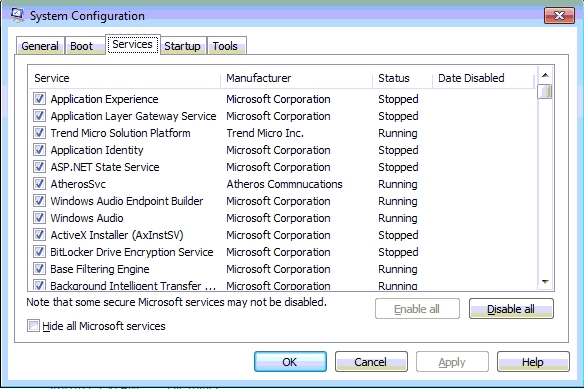
Task: Confirm with the OK button
Action: (x=290, y=362)
